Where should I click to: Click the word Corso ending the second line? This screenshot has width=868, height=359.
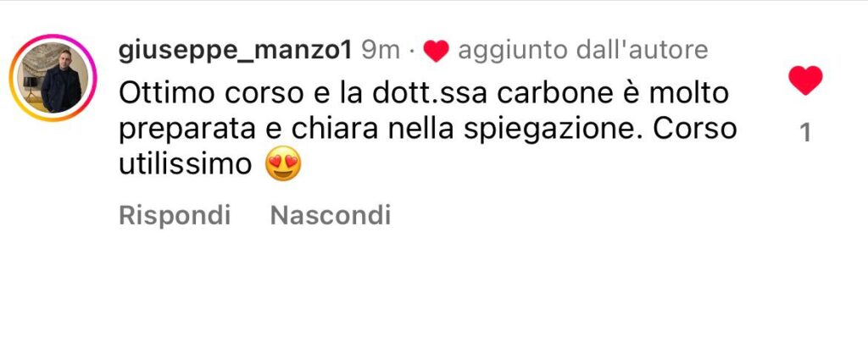[695, 129]
